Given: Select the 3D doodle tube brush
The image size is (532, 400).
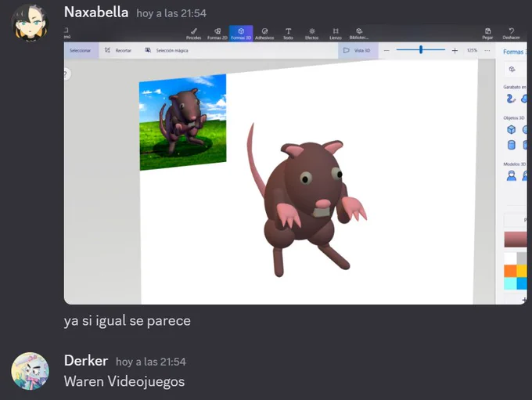Looking at the screenshot, I should point(511,99).
